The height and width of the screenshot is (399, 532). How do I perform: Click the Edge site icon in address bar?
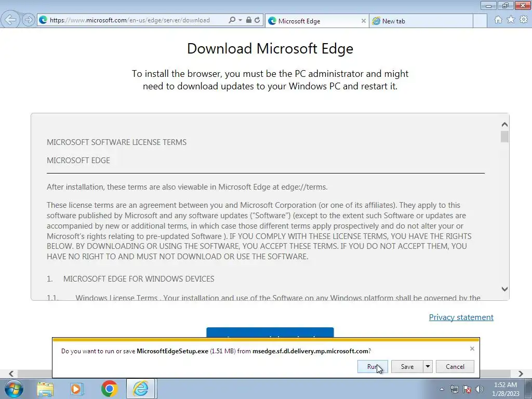pyautogui.click(x=43, y=20)
